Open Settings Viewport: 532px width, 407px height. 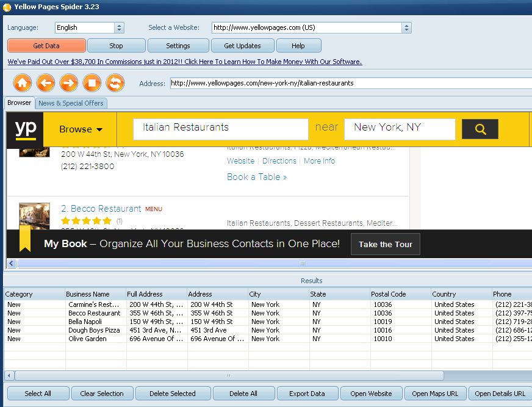click(x=178, y=46)
